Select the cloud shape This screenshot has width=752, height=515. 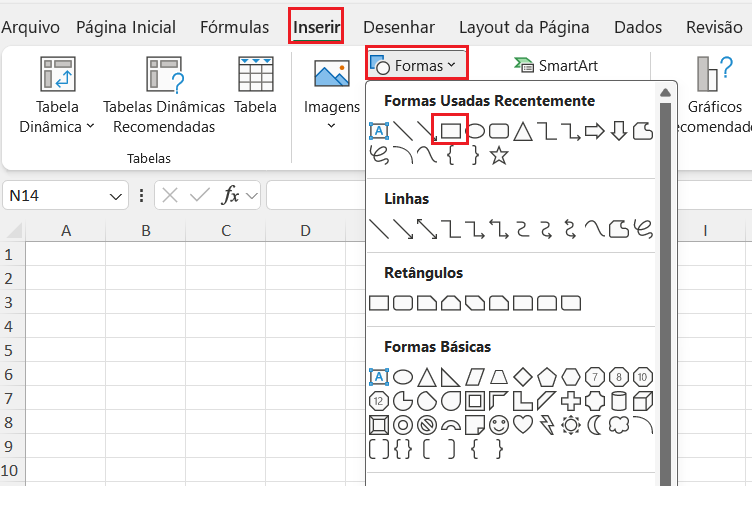(619, 425)
